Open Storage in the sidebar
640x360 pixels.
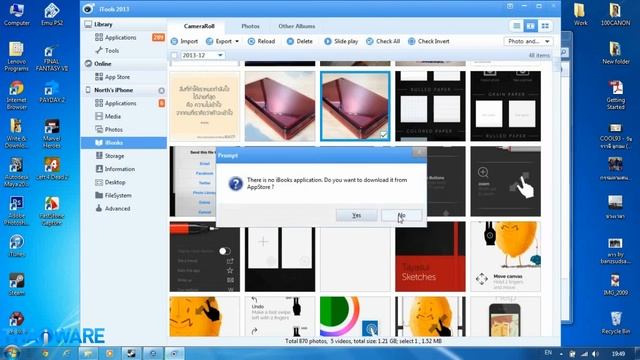pyautogui.click(x=114, y=156)
